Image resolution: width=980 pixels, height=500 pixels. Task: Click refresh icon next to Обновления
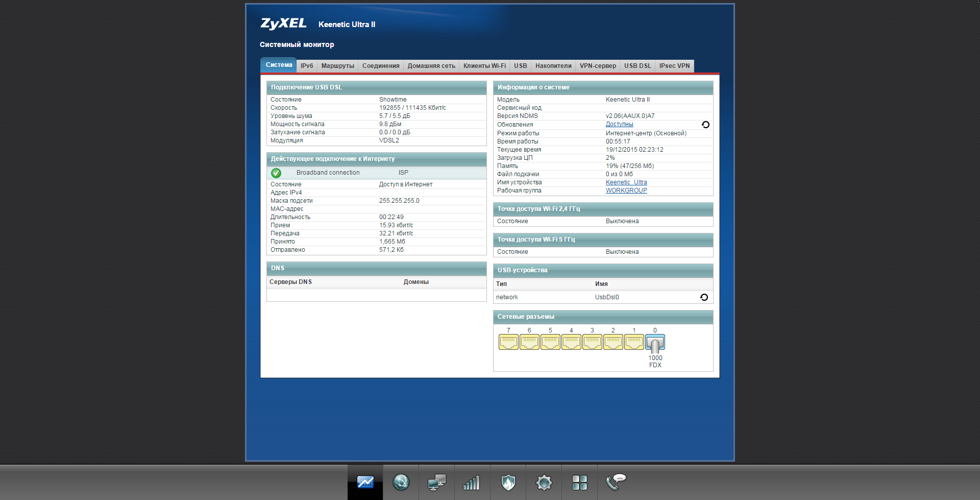tap(705, 125)
